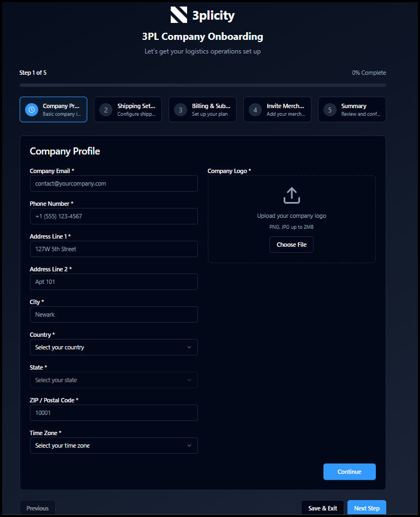This screenshot has width=420, height=517.
Task: Click the Next Step button
Action: (367, 508)
